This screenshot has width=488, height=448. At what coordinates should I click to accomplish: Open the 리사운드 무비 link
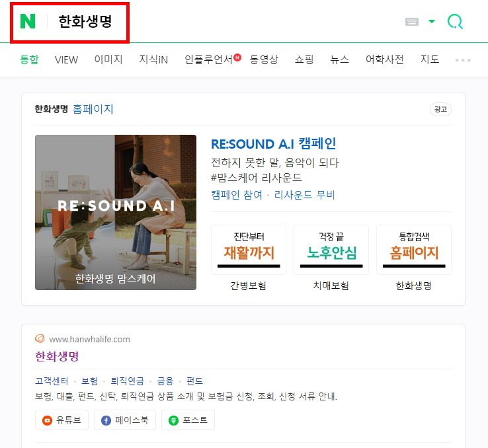304,195
